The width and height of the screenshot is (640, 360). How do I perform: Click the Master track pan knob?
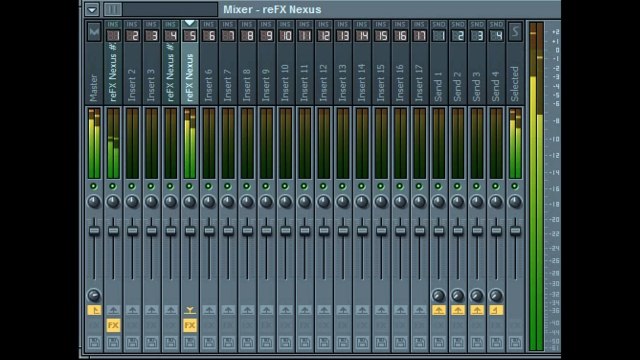tap(94, 202)
